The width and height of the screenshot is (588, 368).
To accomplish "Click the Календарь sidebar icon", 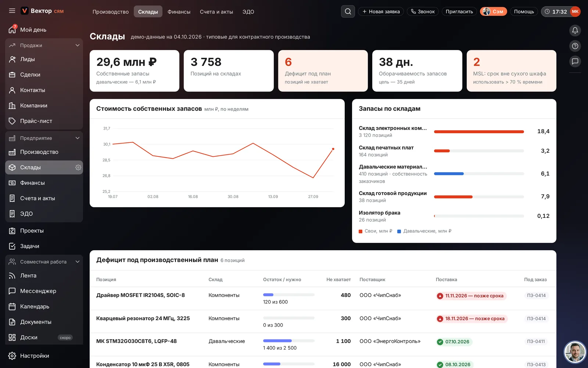I will (x=12, y=307).
